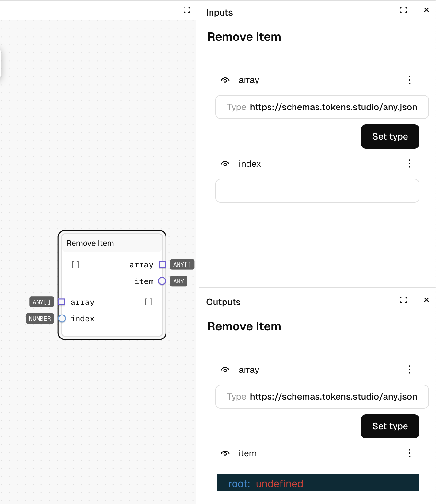
Task: Select the array input square handle on node
Action: [62, 302]
